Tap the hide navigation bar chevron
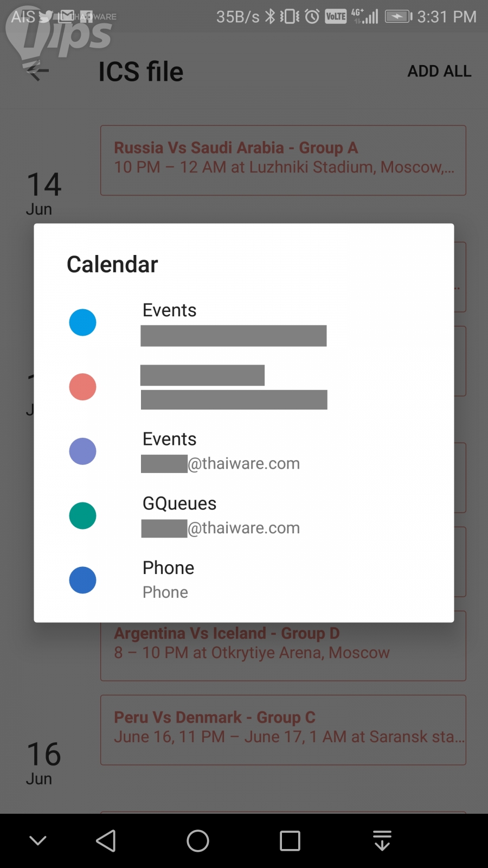Screen dimensions: 488x868 point(38,841)
